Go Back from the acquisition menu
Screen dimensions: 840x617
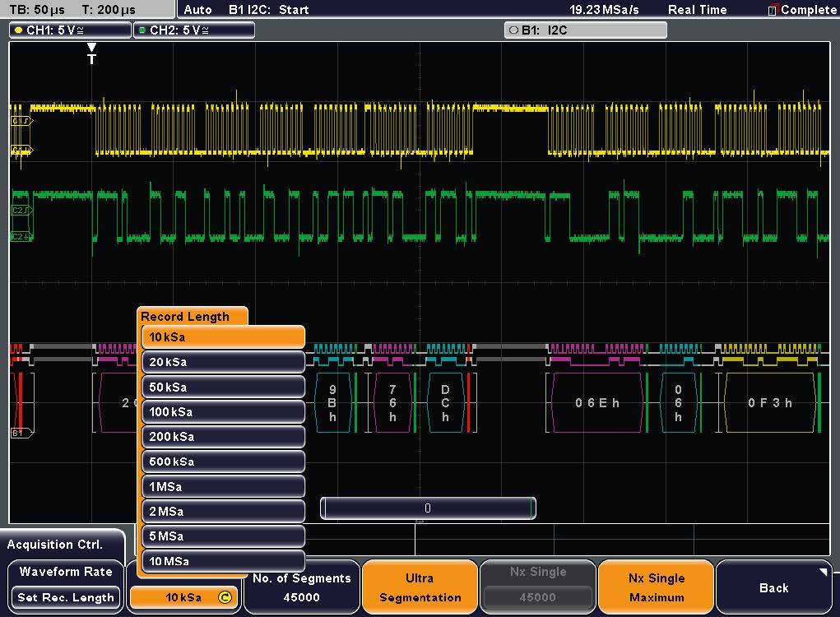(773, 587)
